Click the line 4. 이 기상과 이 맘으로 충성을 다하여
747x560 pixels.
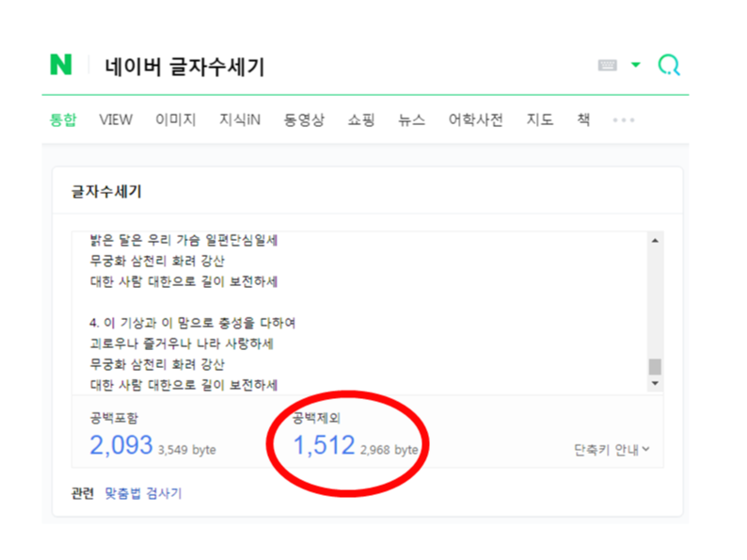[x=192, y=323]
